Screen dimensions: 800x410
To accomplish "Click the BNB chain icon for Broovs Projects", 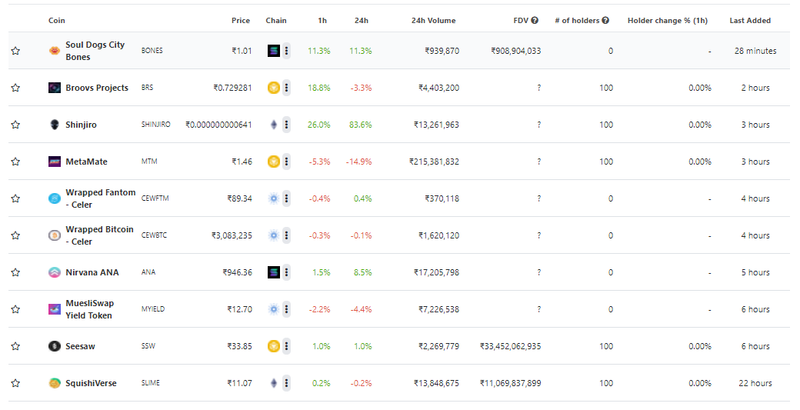I will coord(273,88).
